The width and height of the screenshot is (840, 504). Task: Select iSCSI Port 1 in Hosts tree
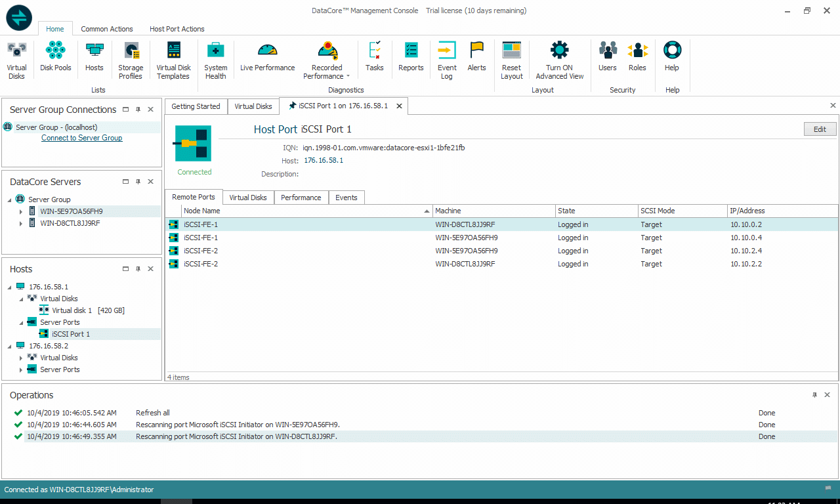click(71, 334)
